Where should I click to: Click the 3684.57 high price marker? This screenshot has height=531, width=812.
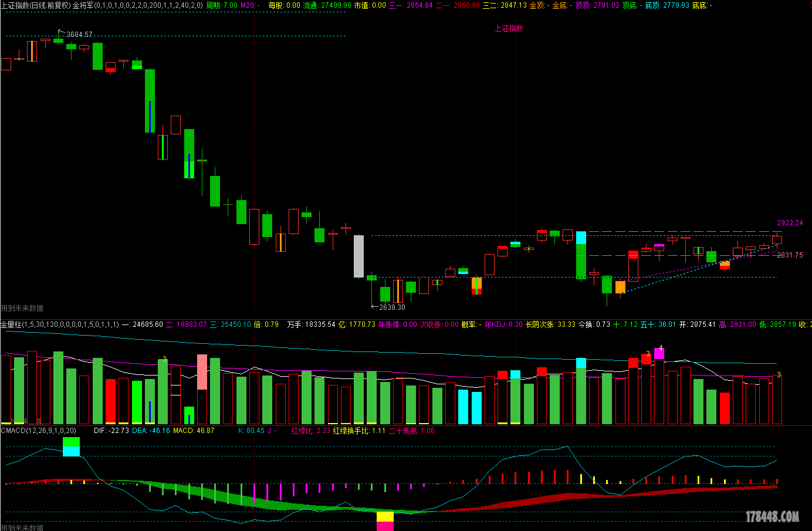(79, 35)
